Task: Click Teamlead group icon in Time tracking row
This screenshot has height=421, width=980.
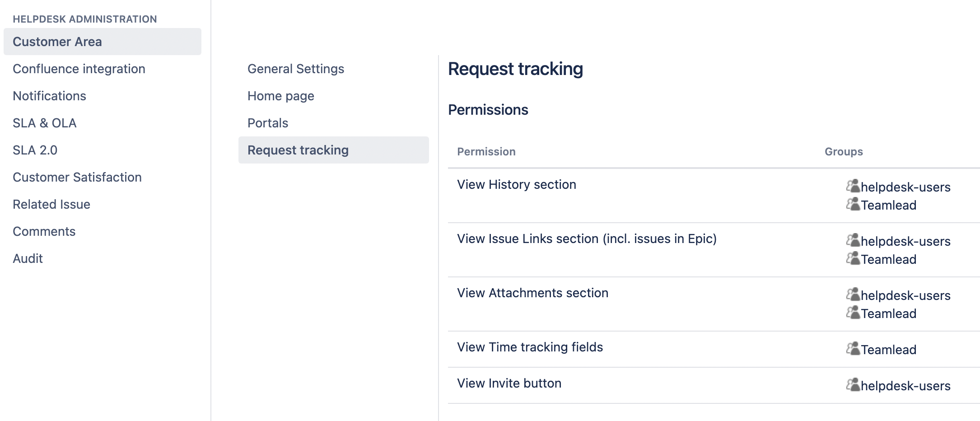Action: click(853, 349)
